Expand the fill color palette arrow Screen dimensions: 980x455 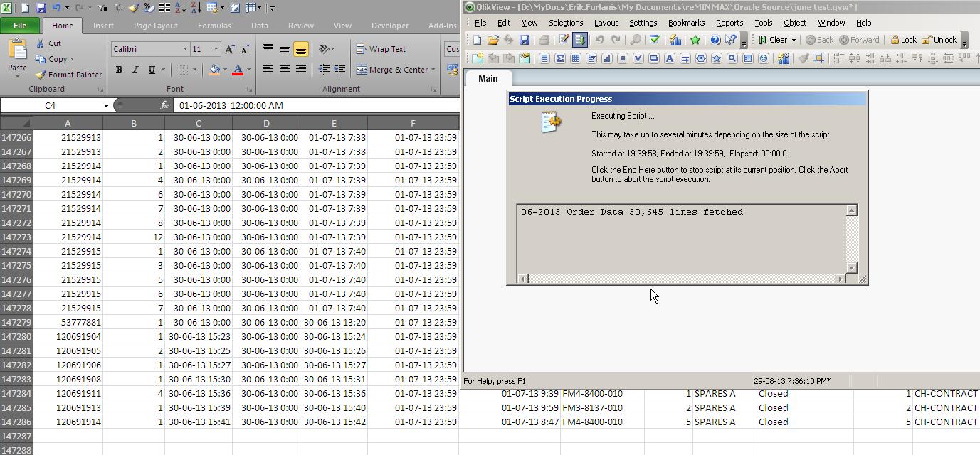point(225,70)
